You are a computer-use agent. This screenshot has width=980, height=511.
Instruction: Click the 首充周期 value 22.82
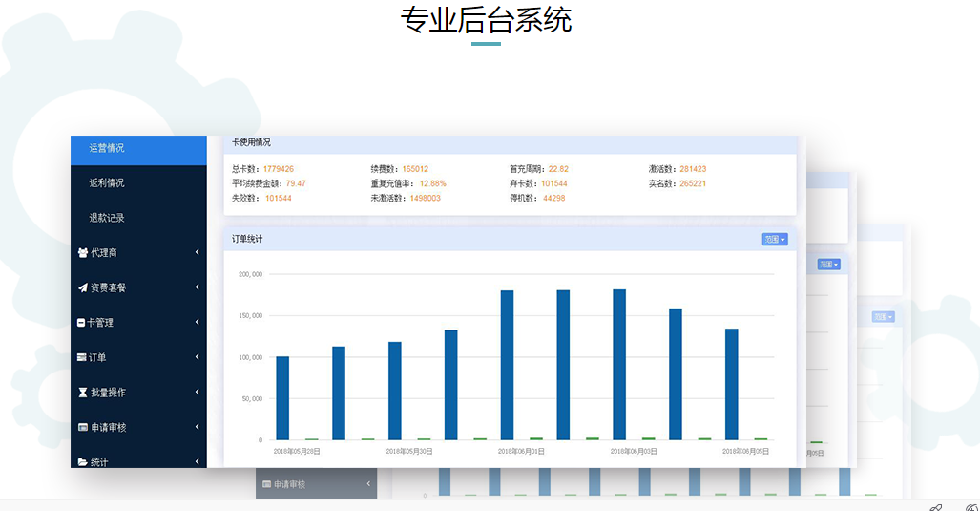click(558, 169)
